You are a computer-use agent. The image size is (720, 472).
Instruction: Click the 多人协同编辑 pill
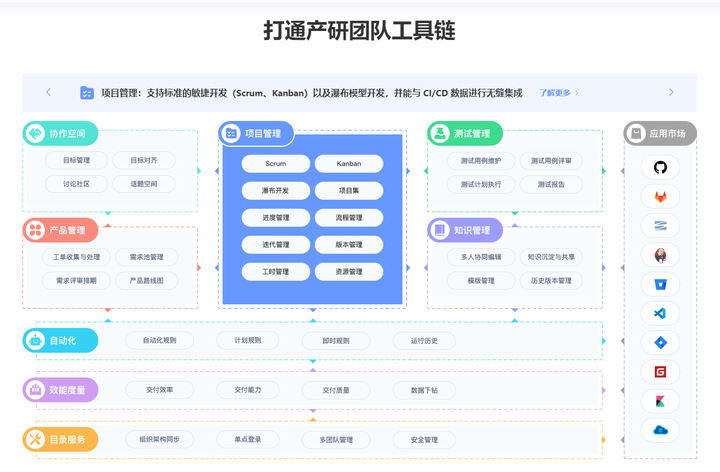coord(481,257)
